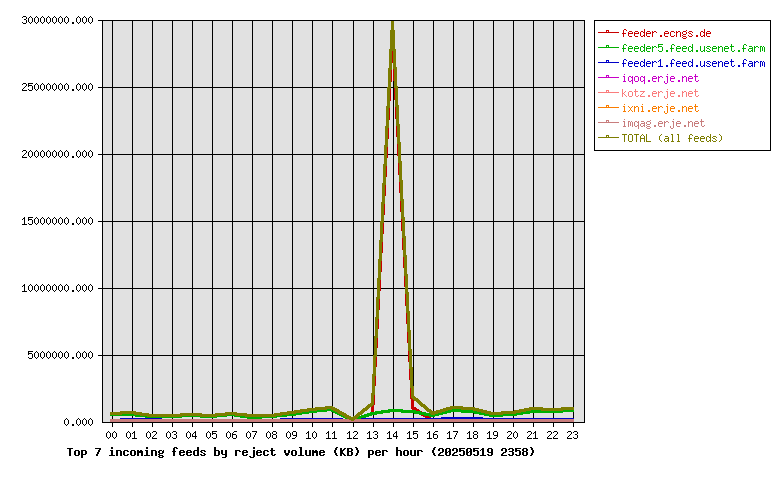The height and width of the screenshot is (480, 780).
Task: Click the blue marker beside feeder1.feed.usenet.farm
Action: 608,62
